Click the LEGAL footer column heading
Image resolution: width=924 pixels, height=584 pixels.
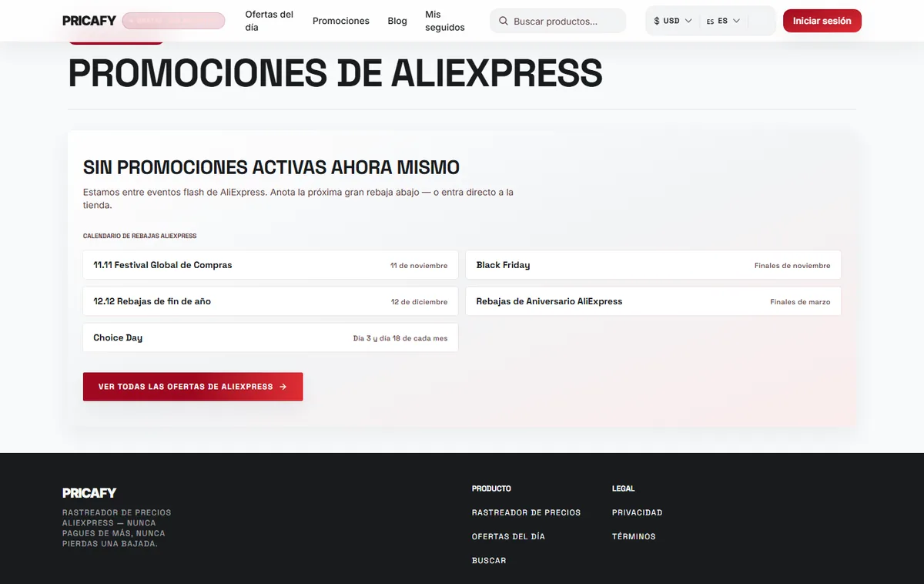(624, 488)
